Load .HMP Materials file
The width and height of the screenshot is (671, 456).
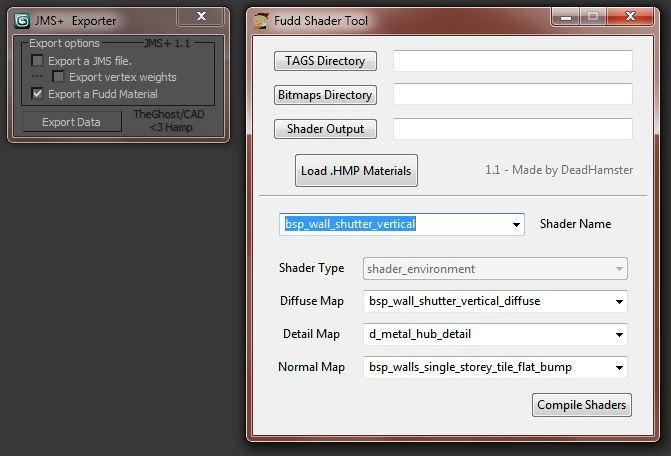pyautogui.click(x=356, y=170)
